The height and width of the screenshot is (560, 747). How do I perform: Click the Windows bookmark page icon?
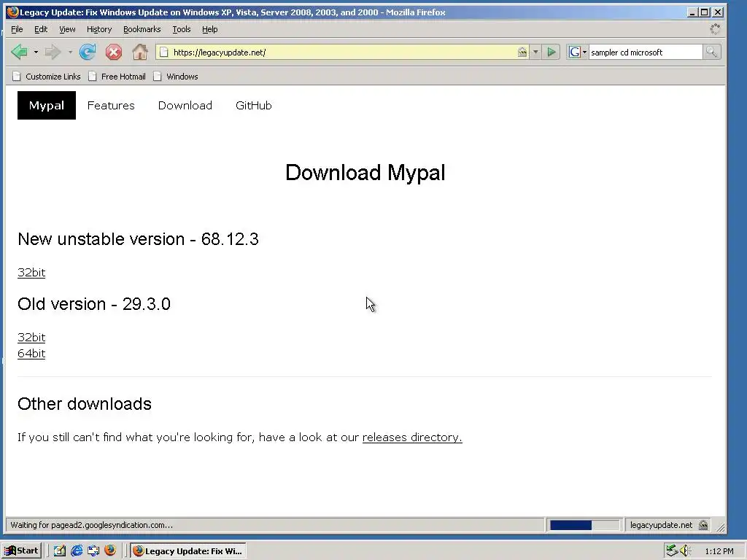coord(158,76)
